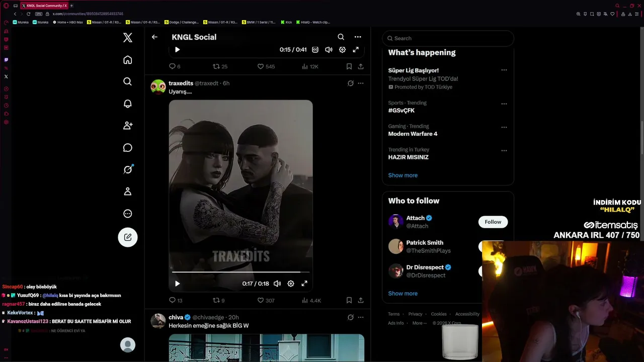644x362 pixels.
Task: Open Explore with the magnifier sidebar icon
Action: coord(128,81)
